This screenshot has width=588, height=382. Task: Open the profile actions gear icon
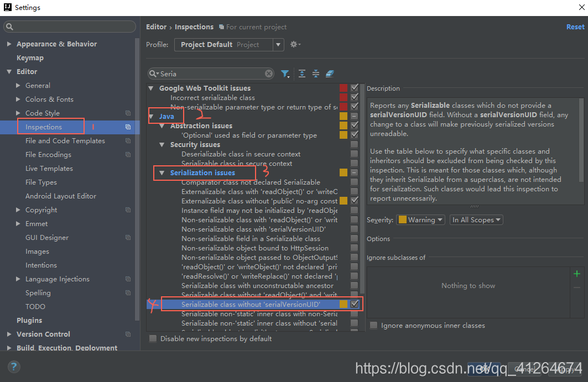[x=294, y=45]
